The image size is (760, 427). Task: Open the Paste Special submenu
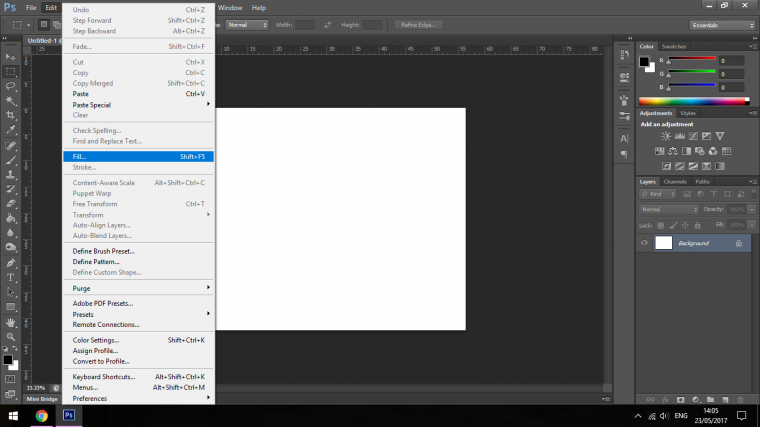click(x=139, y=105)
